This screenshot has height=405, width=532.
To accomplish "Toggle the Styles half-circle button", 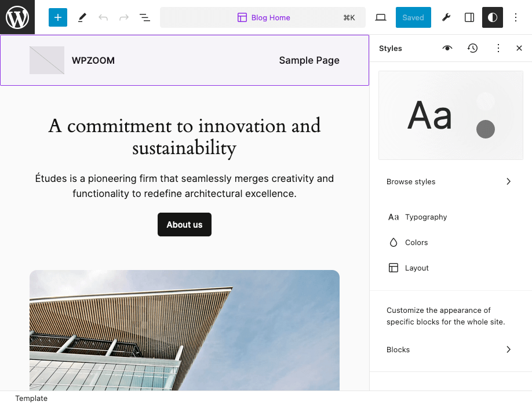I will tap(493, 17).
